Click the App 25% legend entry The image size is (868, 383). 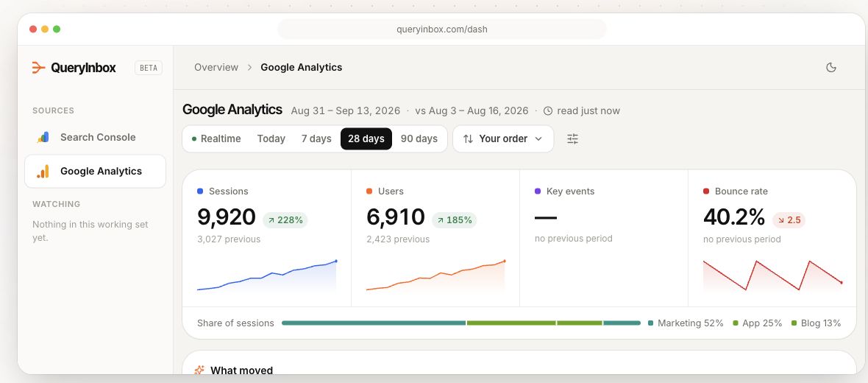tap(757, 323)
